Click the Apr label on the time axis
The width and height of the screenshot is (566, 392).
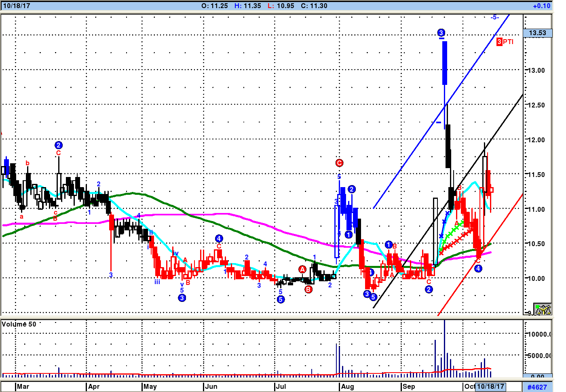point(94,386)
